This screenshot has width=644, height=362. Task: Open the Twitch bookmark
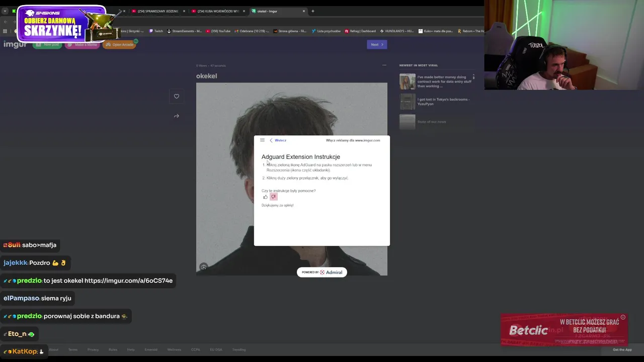(156, 31)
